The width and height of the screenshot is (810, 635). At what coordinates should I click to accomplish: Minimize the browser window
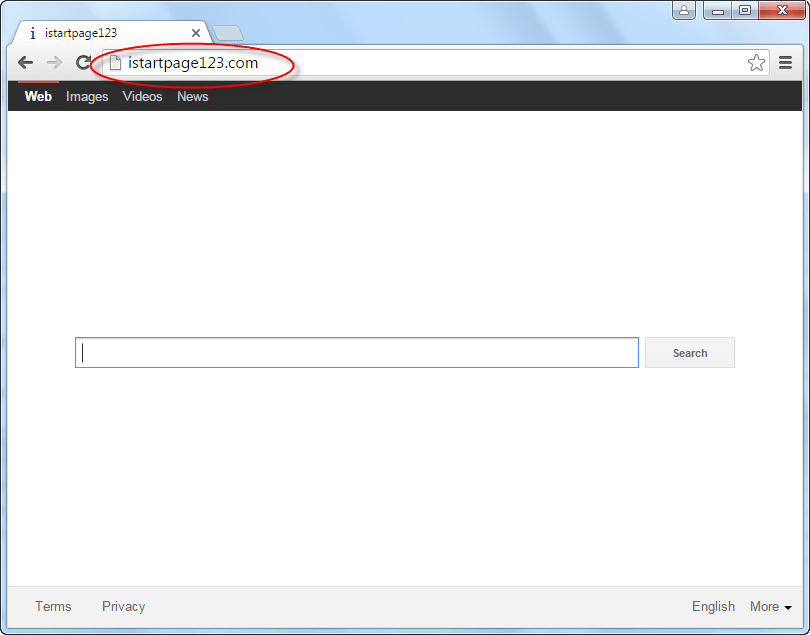718,10
